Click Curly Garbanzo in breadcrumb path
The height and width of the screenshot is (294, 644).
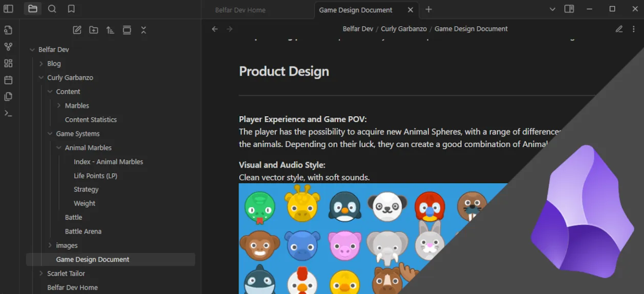pyautogui.click(x=403, y=29)
